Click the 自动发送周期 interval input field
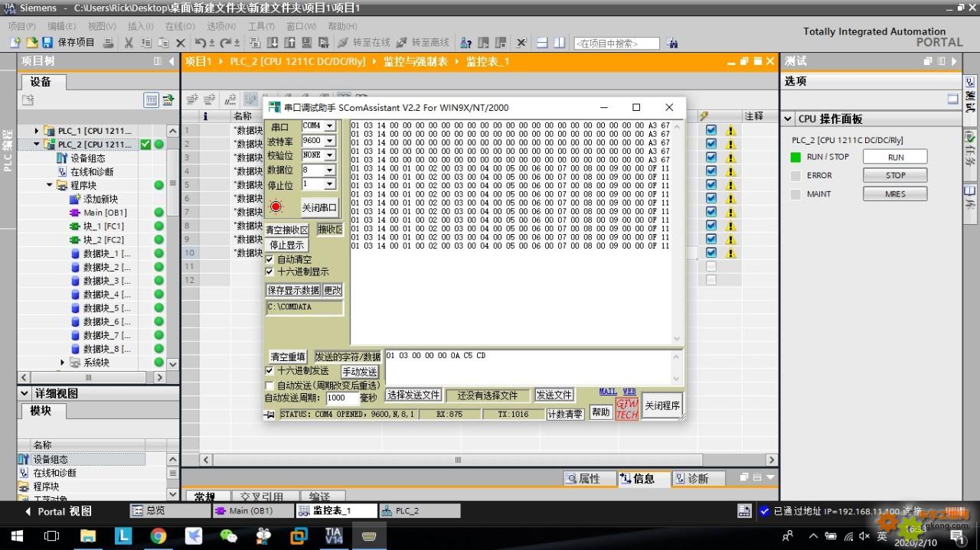 point(342,398)
